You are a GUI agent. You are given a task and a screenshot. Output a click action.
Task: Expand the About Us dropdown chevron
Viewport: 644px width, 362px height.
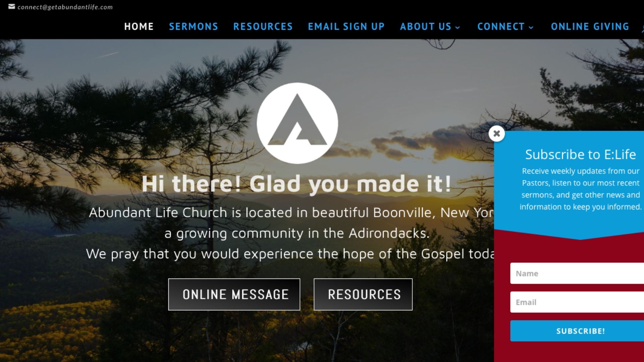pos(458,27)
